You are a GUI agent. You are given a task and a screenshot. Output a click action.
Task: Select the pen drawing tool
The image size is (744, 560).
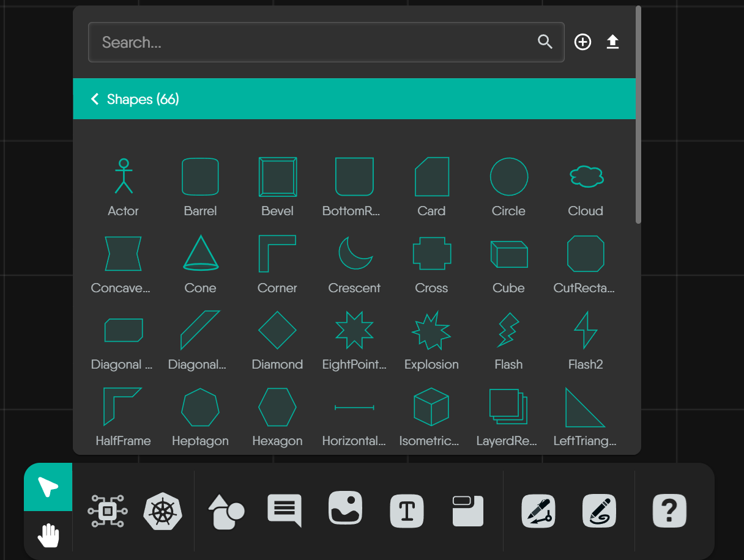(x=538, y=512)
